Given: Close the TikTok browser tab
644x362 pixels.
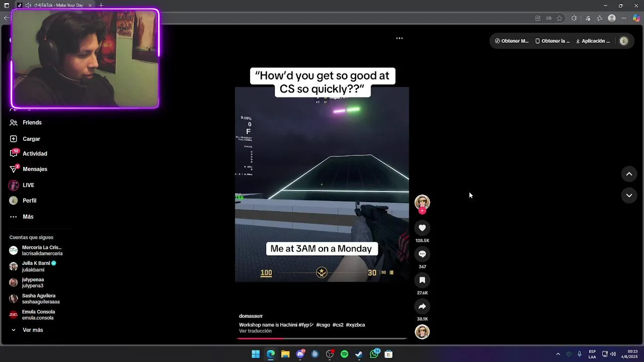Looking at the screenshot, I should [90, 6].
